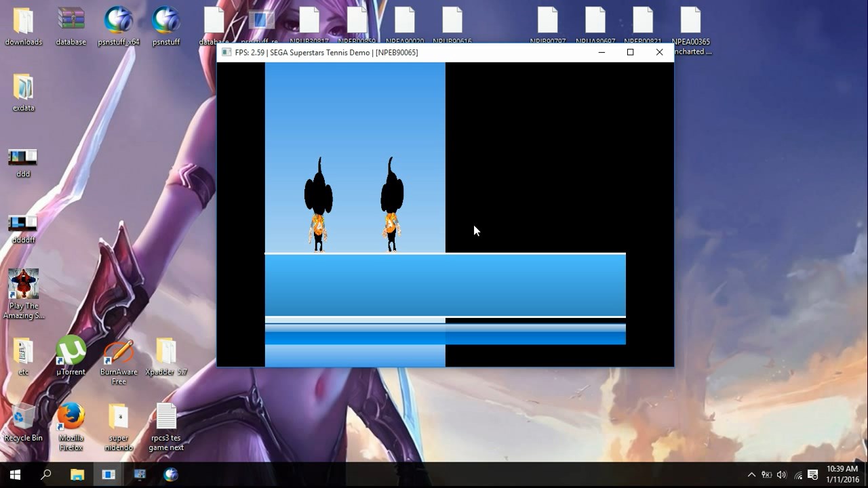Open BurnAware Free desktop shortcut
Viewport: 868px width, 488px height.
(x=118, y=351)
